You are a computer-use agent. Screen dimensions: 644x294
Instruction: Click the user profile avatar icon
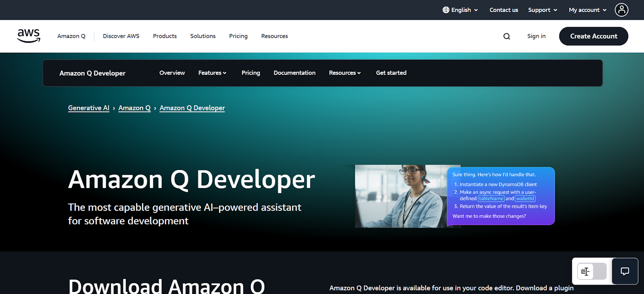621,10
